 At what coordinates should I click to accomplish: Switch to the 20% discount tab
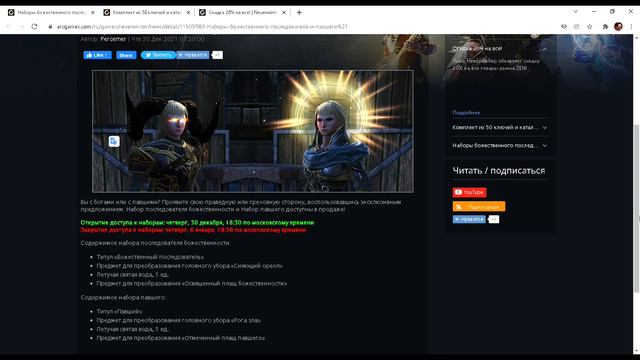[242, 13]
